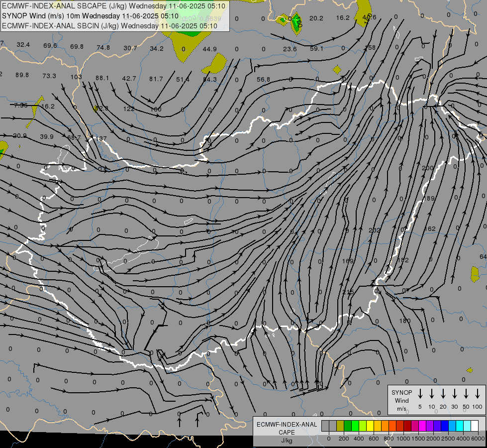
Task: Click the SBCIN title line in header
Action: point(109,26)
